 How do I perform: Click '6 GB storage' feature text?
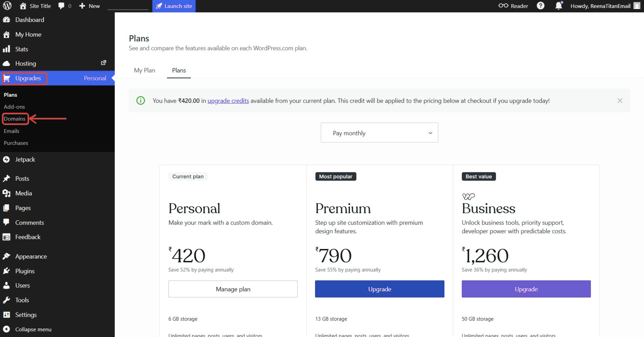click(x=183, y=319)
